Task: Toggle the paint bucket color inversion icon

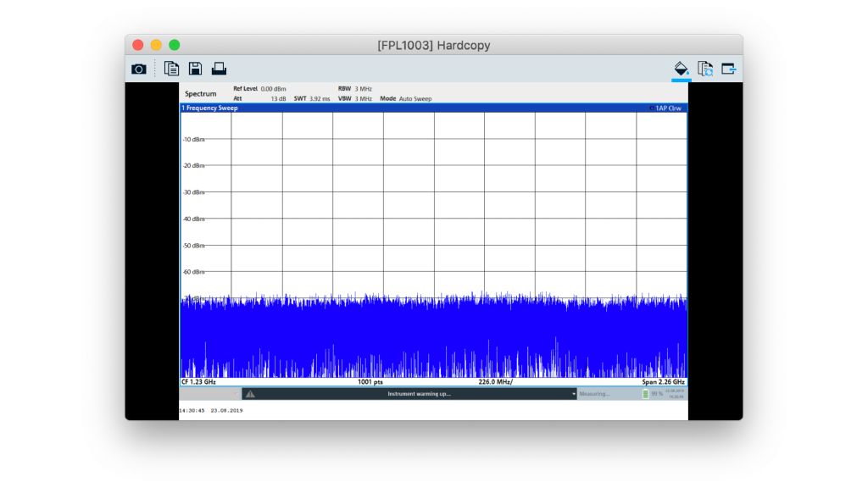Action: coord(681,69)
